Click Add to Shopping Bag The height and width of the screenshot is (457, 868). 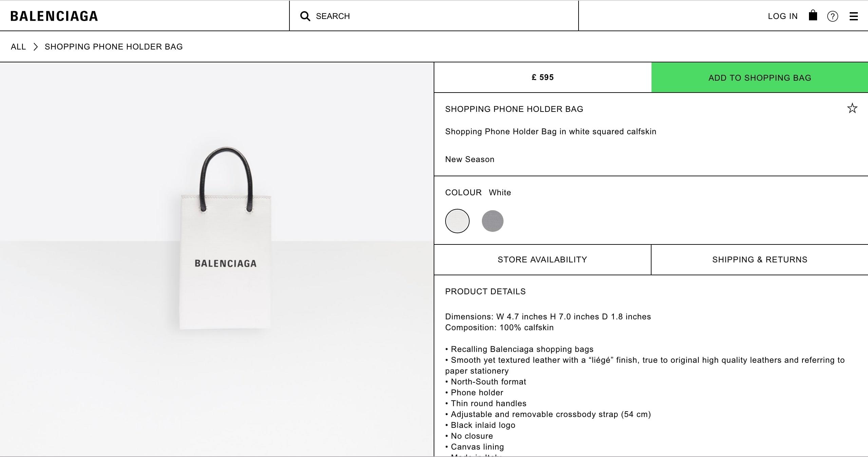[759, 77]
